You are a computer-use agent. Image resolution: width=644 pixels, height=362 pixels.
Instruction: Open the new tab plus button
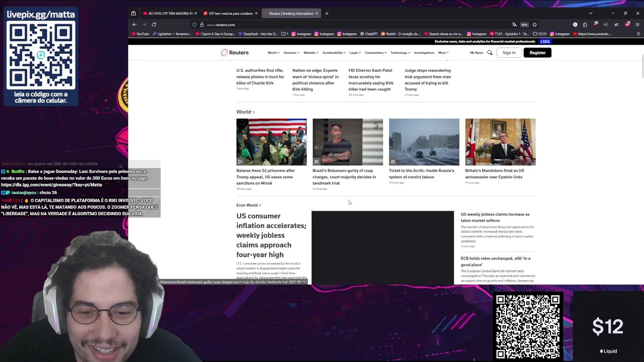tap(327, 14)
